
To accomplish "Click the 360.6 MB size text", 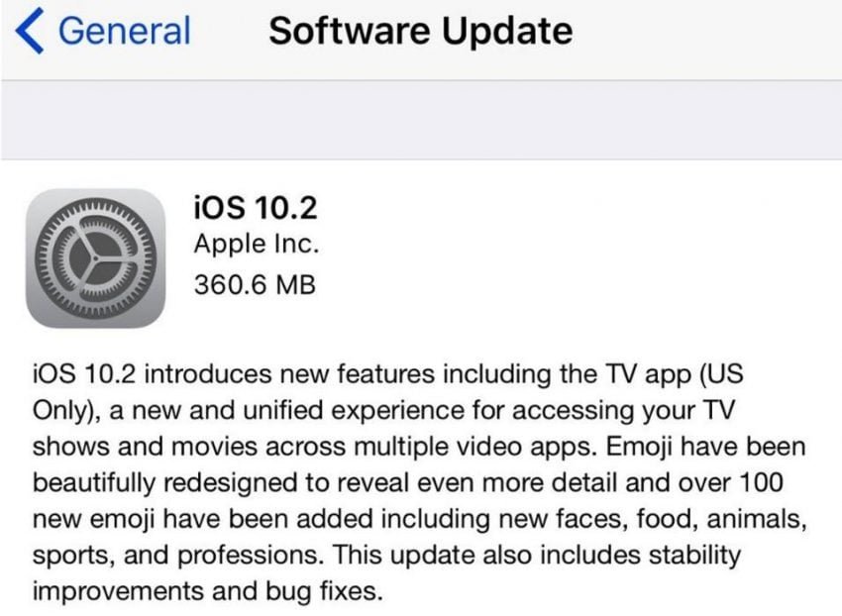I will click(255, 284).
